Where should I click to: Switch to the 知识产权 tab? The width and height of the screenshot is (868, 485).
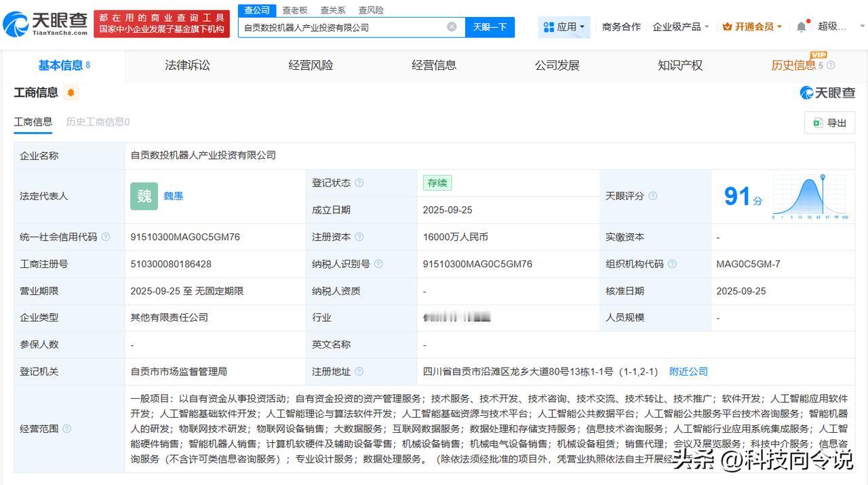679,66
